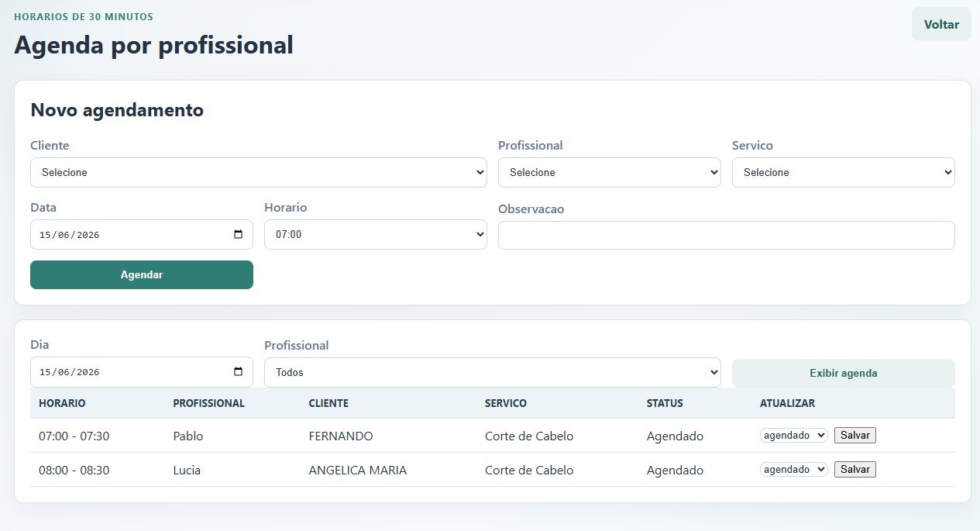Click the Dia date input
The width and height of the screenshot is (980, 531).
(x=142, y=372)
